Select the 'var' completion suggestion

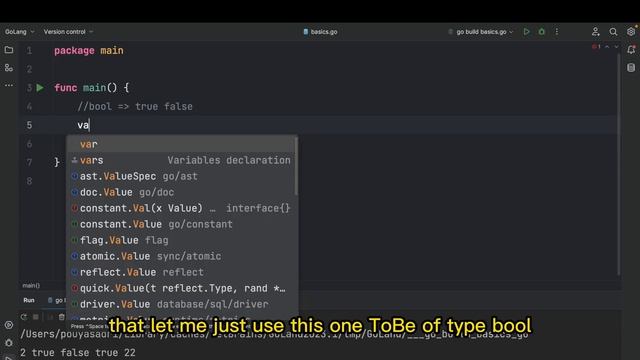pos(181,144)
